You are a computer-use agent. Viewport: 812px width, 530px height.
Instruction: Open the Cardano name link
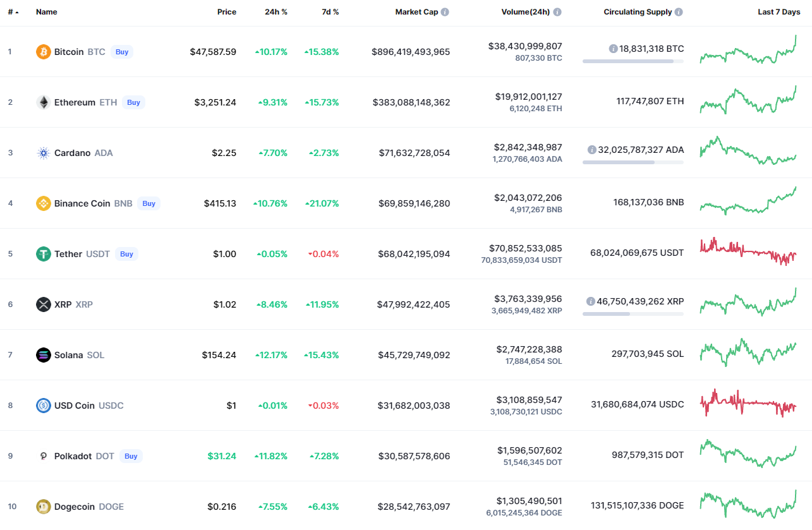point(72,153)
